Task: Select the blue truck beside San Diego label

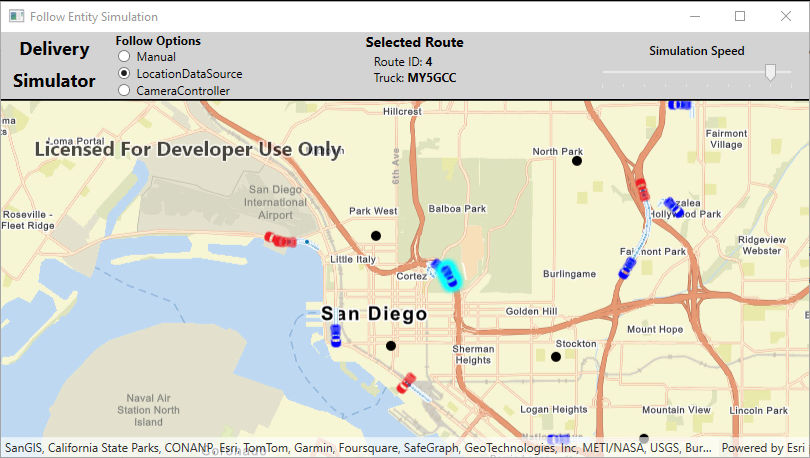Action: pyautogui.click(x=336, y=335)
